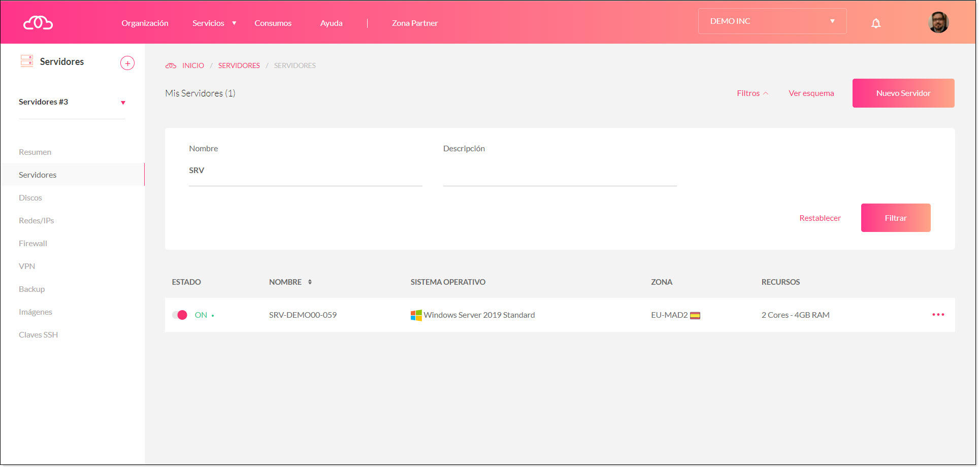
Task: Click the Nombre filter input field
Action: (306, 171)
